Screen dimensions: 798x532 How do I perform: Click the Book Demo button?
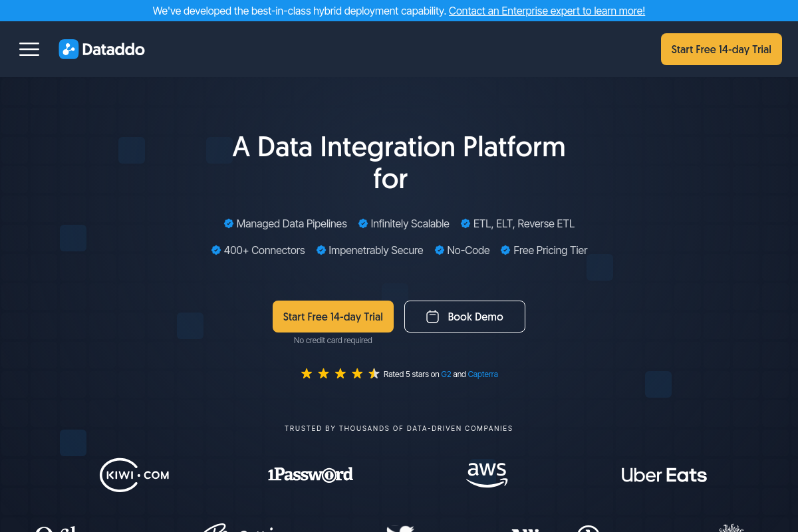pos(465,317)
